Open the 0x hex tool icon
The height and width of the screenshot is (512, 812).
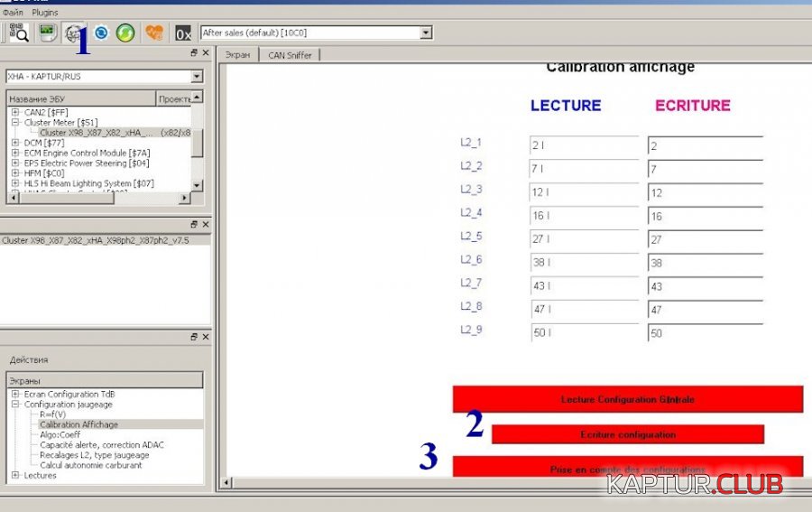coord(183,33)
